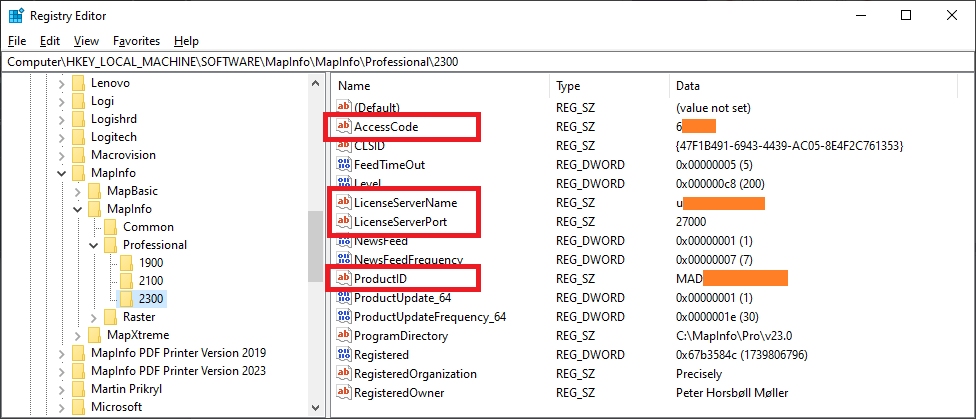The image size is (976, 419).
Task: Open the View menu
Action: pyautogui.click(x=86, y=41)
